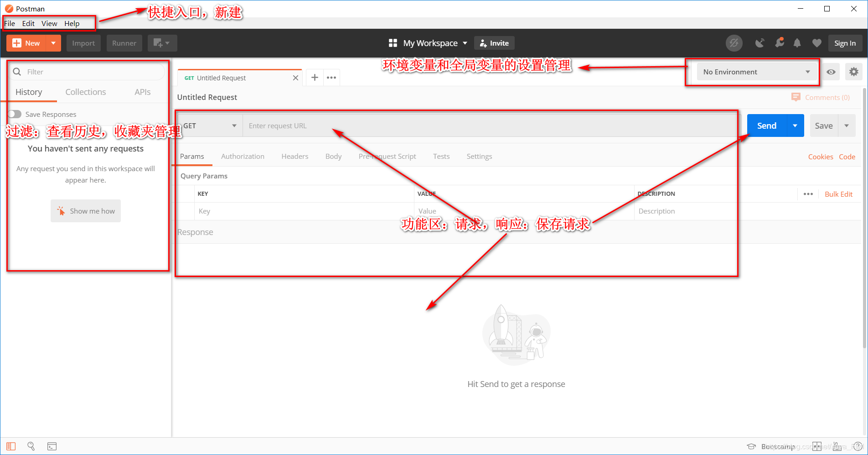Open Manage Environments gear icon
868x455 pixels.
click(853, 72)
